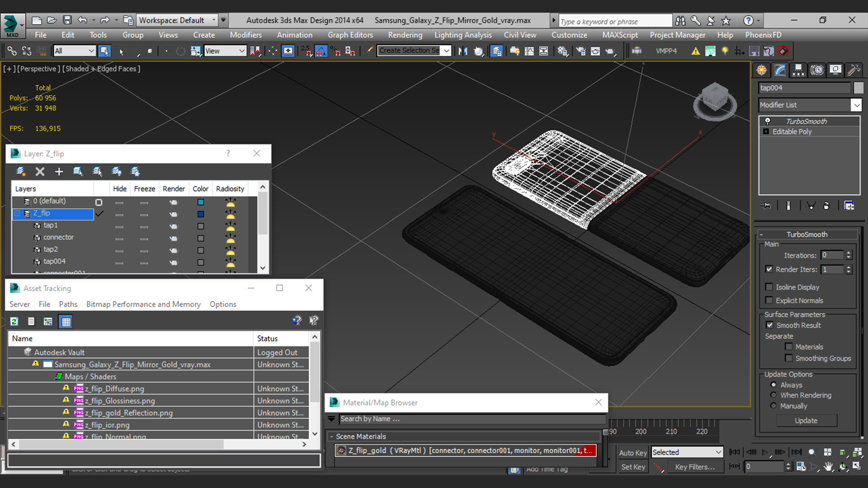The image size is (868, 488).
Task: Open the All selection filter dropdown
Action: pos(74,51)
